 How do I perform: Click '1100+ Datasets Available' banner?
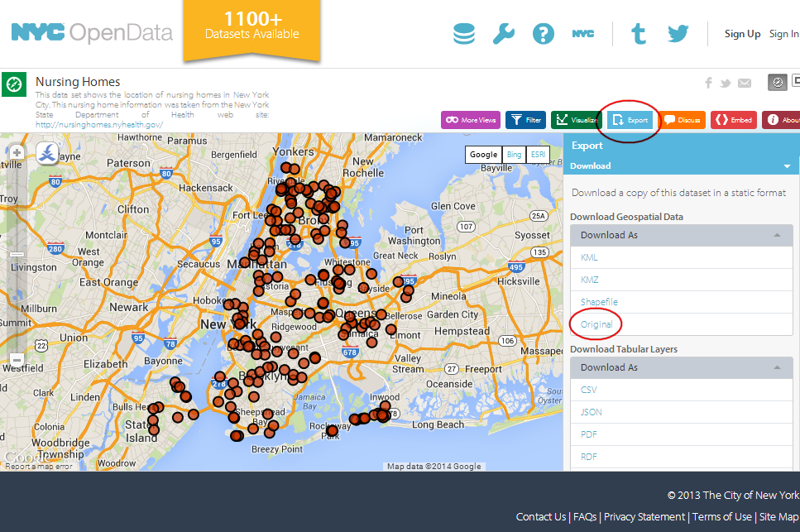pyautogui.click(x=252, y=30)
